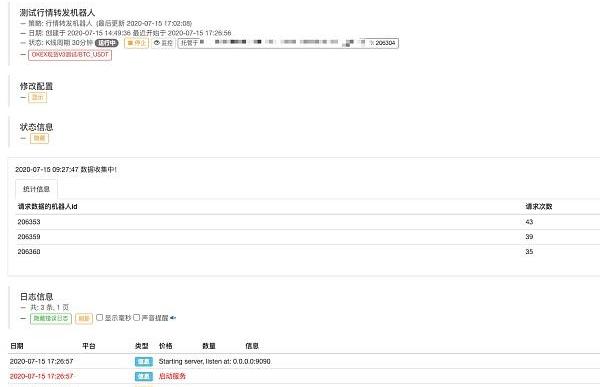Click the 请求次数 column header
The height and width of the screenshot is (387, 600).
[539, 207]
